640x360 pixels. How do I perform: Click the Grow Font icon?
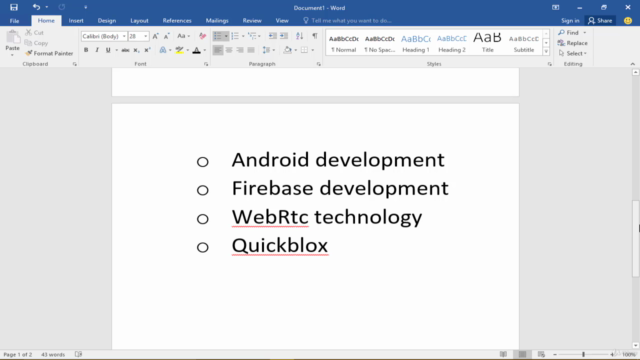point(156,36)
